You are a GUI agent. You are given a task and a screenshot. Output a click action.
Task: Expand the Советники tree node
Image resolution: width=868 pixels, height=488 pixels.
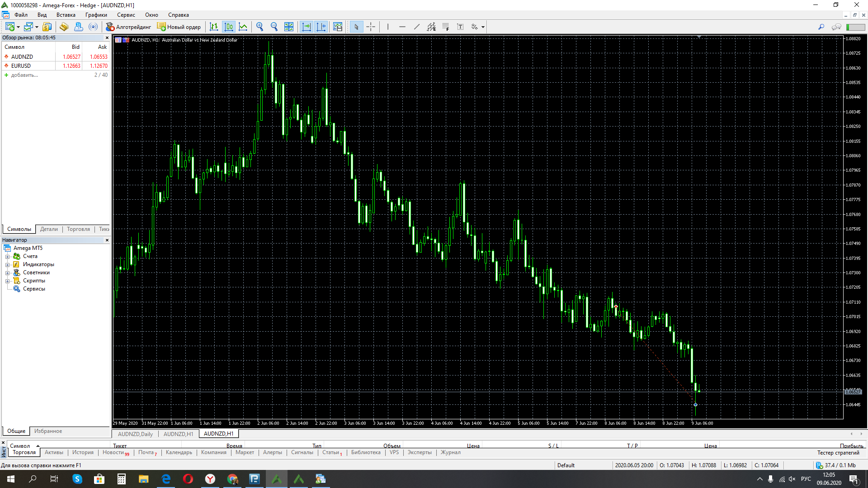pos(7,273)
